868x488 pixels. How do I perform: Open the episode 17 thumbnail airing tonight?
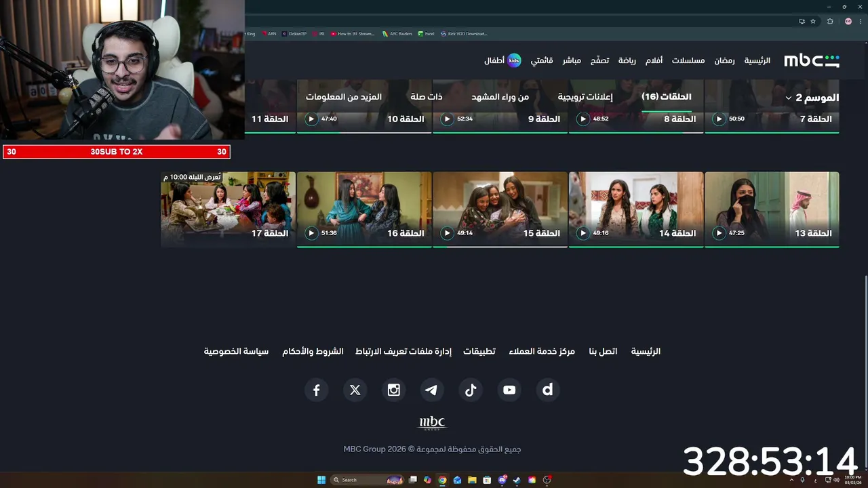point(229,209)
